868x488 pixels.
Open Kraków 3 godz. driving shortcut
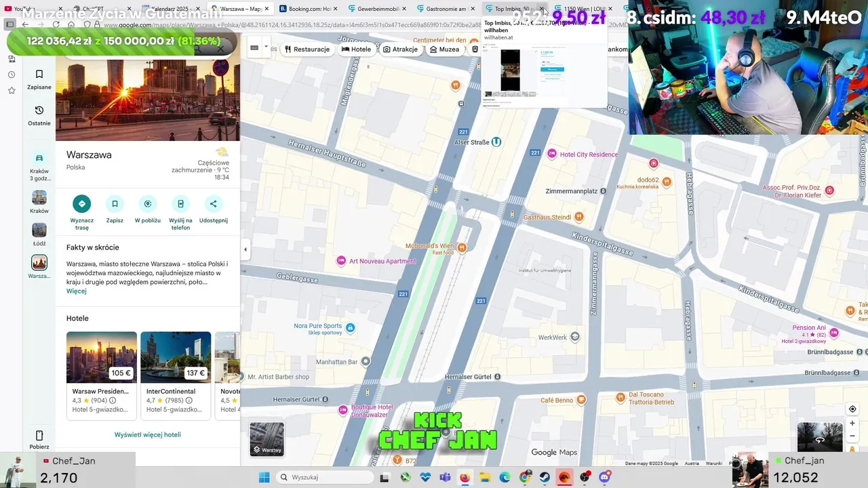39,165
